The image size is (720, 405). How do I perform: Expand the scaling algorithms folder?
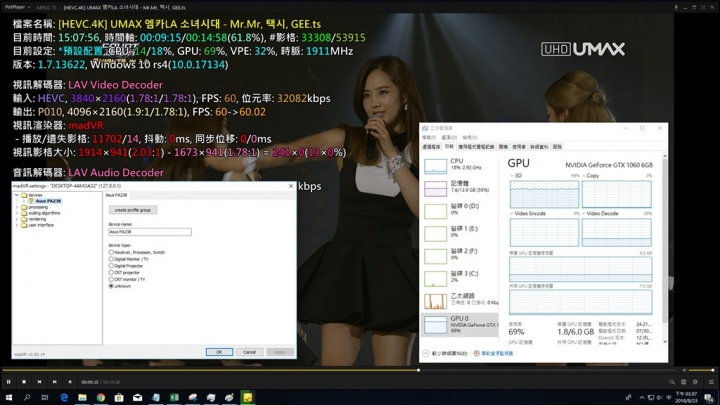pos(17,213)
